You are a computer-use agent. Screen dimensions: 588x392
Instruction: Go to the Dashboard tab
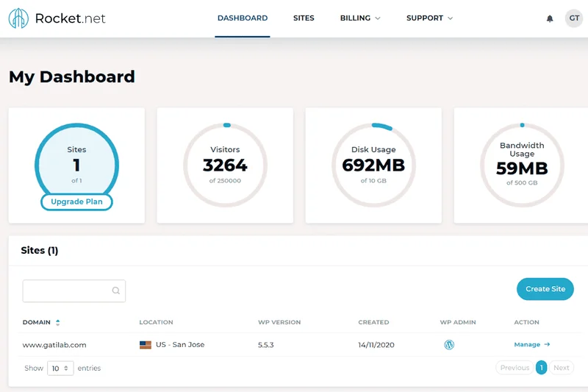(x=243, y=18)
